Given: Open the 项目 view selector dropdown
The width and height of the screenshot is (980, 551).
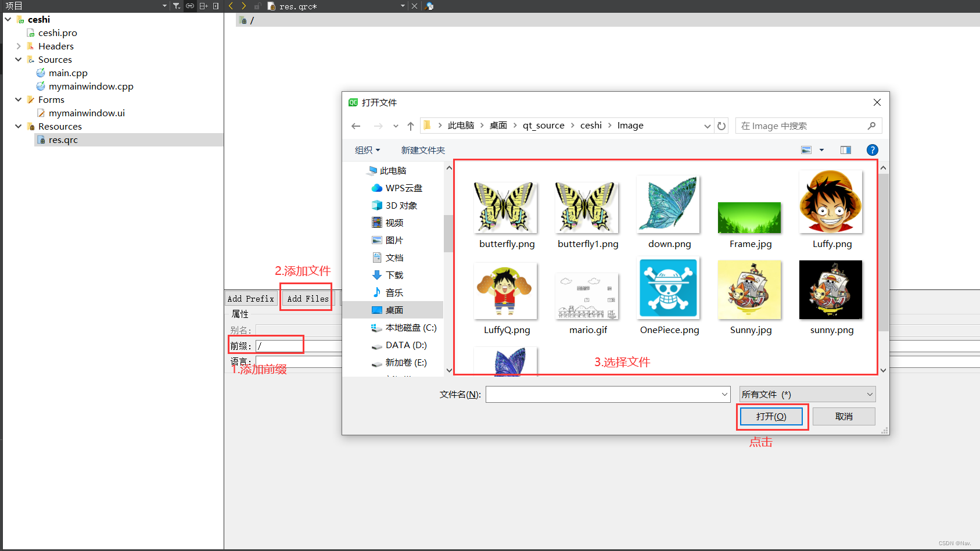Looking at the screenshot, I should (164, 6).
